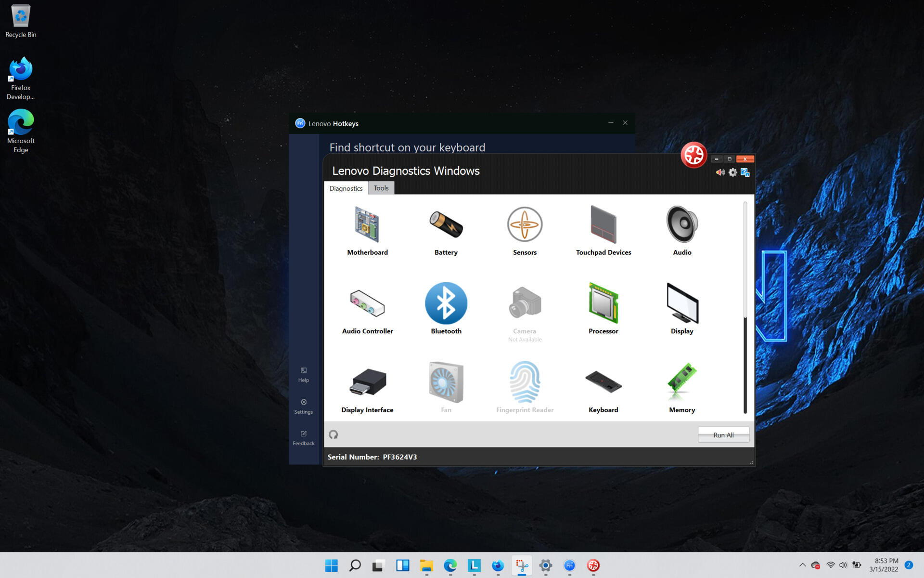Open the battery tray icon
This screenshot has height=578, width=924.
point(857,565)
